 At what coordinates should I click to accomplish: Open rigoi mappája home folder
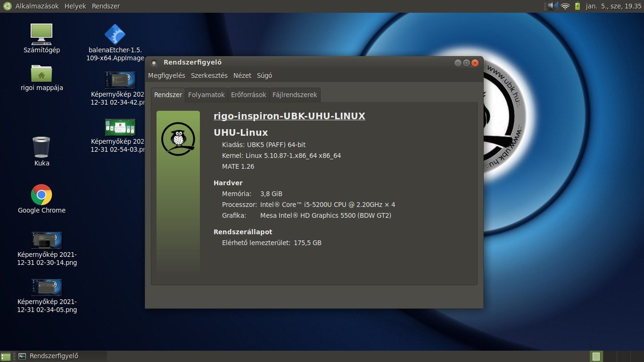41,74
